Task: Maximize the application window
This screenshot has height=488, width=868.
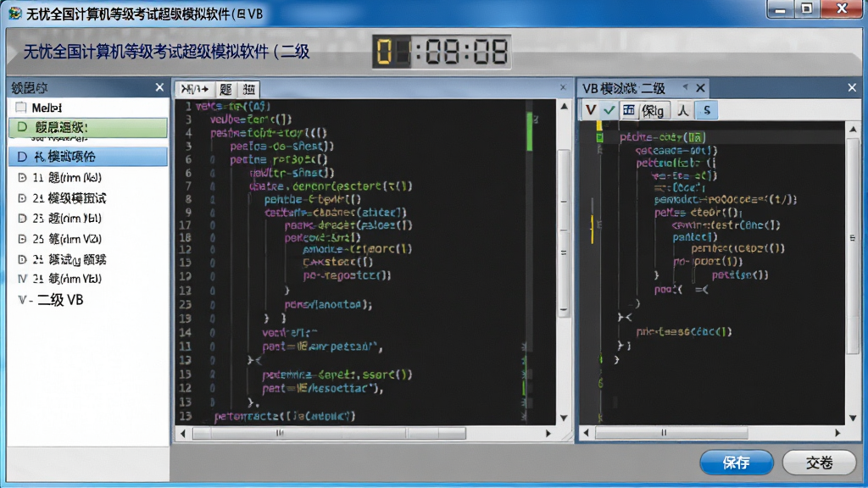Action: point(807,8)
